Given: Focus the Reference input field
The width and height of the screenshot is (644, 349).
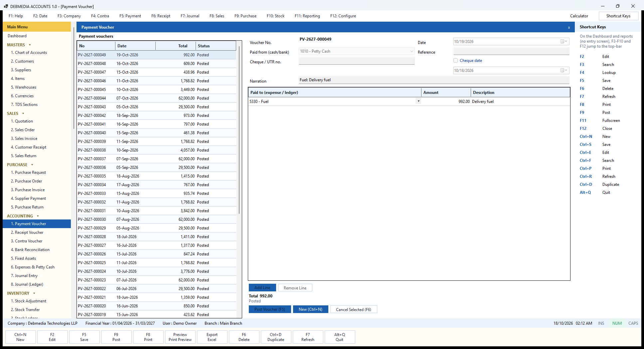Looking at the screenshot, I should tap(511, 51).
